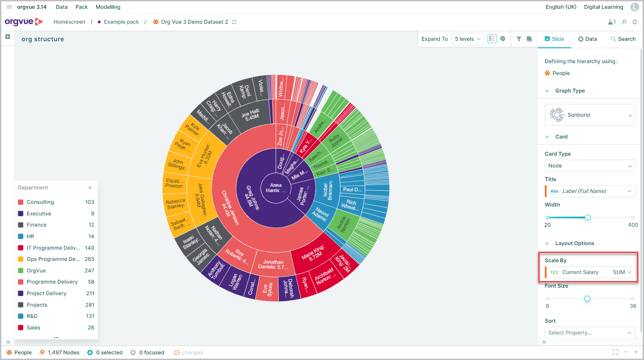Open the colour palette icon
The image size is (644, 360).
pos(503,39)
